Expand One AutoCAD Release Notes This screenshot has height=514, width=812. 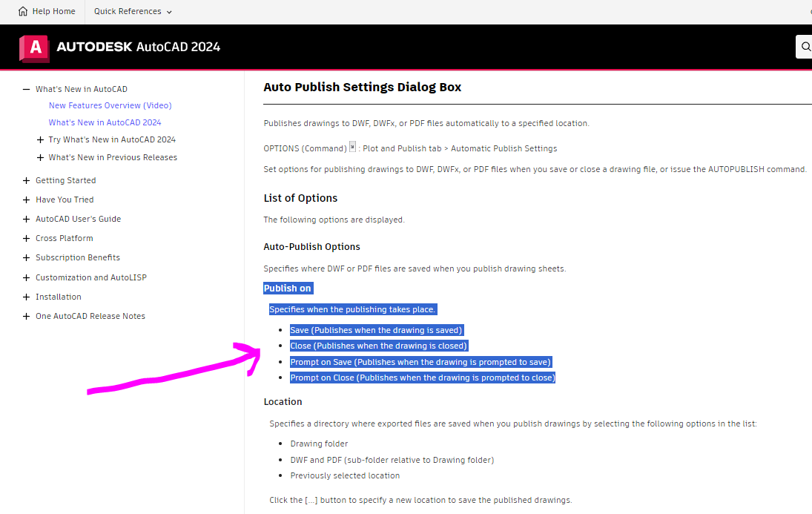click(27, 315)
